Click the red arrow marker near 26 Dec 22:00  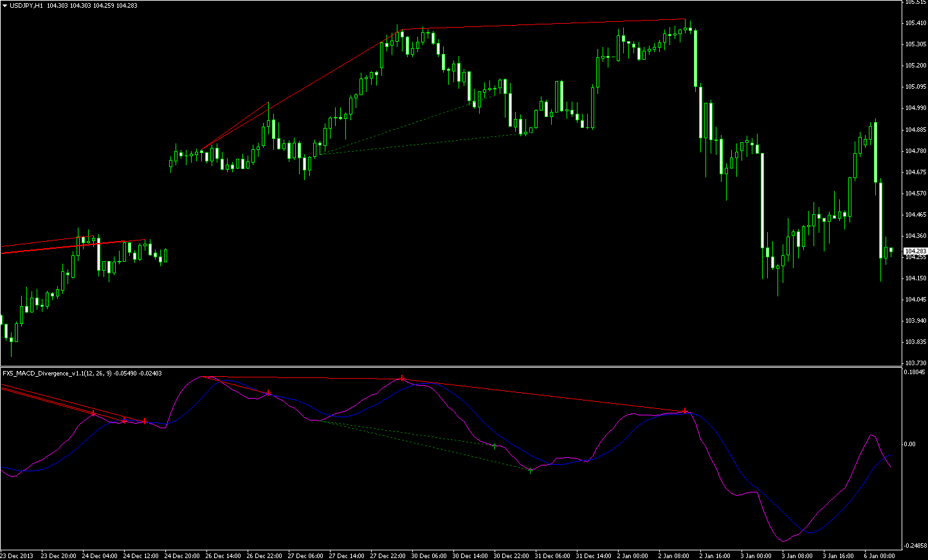click(268, 392)
